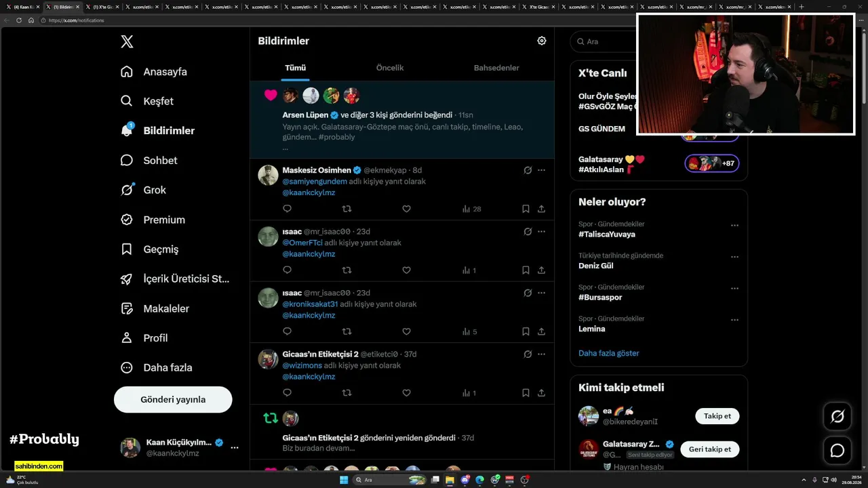Viewport: 868px width, 488px height.
Task: Open the notifications settings gear
Action: click(542, 41)
